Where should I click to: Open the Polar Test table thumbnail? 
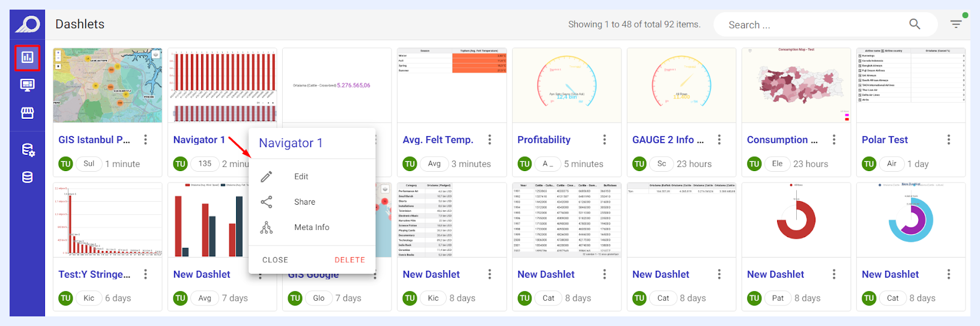911,85
